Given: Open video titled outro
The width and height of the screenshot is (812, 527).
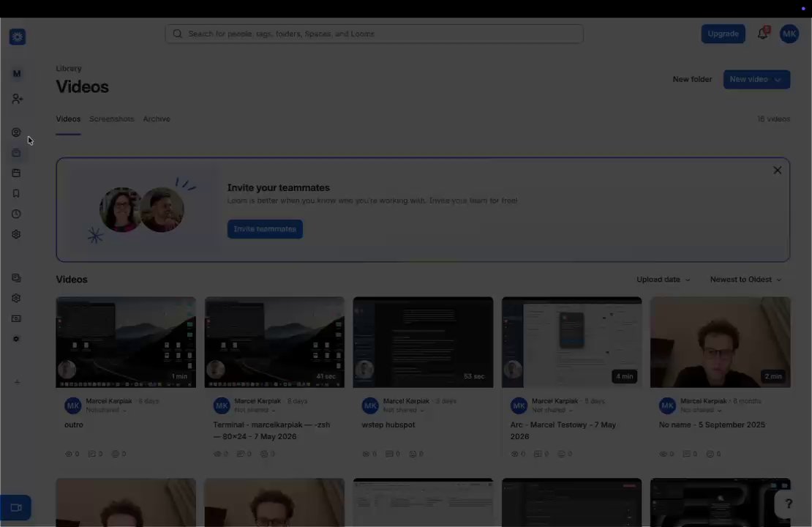Looking at the screenshot, I should pyautogui.click(x=74, y=425).
